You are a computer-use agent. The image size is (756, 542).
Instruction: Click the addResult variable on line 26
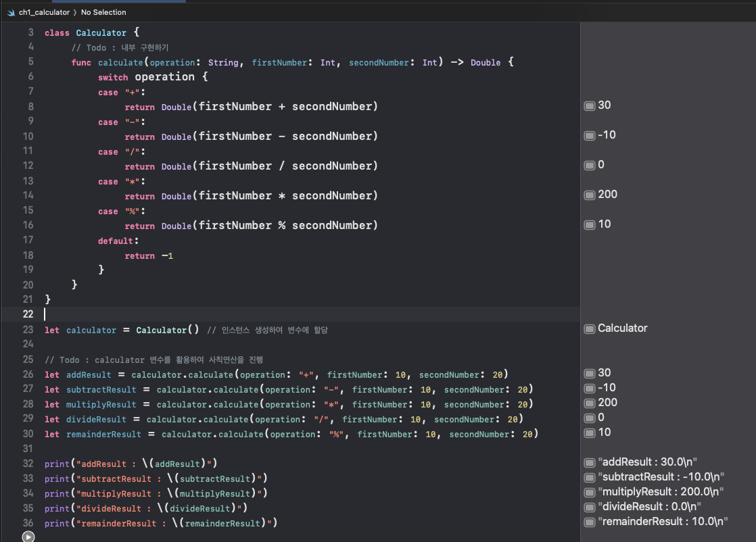tap(89, 375)
